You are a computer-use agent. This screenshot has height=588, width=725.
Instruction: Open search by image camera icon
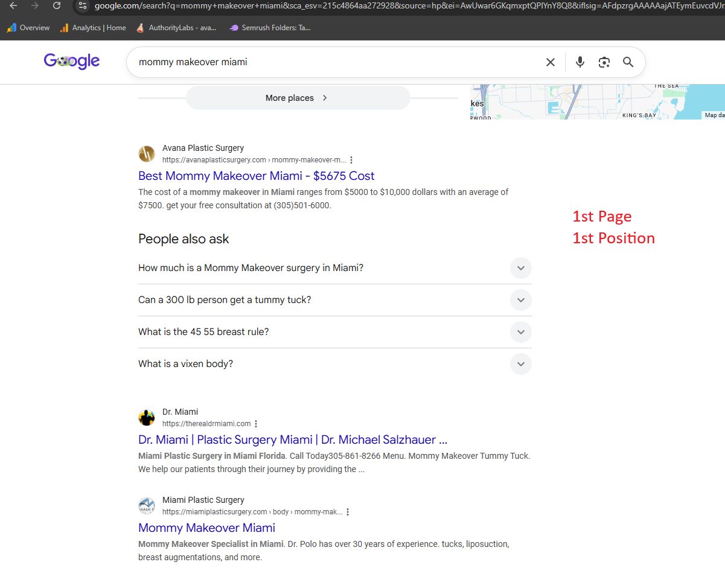click(604, 62)
